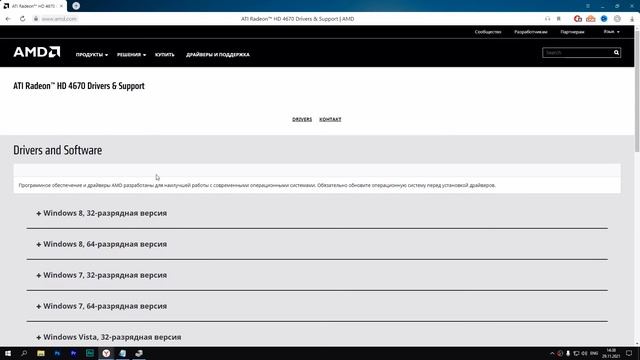Go back with the browser back arrow
The height and width of the screenshot is (360, 640).
point(8,19)
